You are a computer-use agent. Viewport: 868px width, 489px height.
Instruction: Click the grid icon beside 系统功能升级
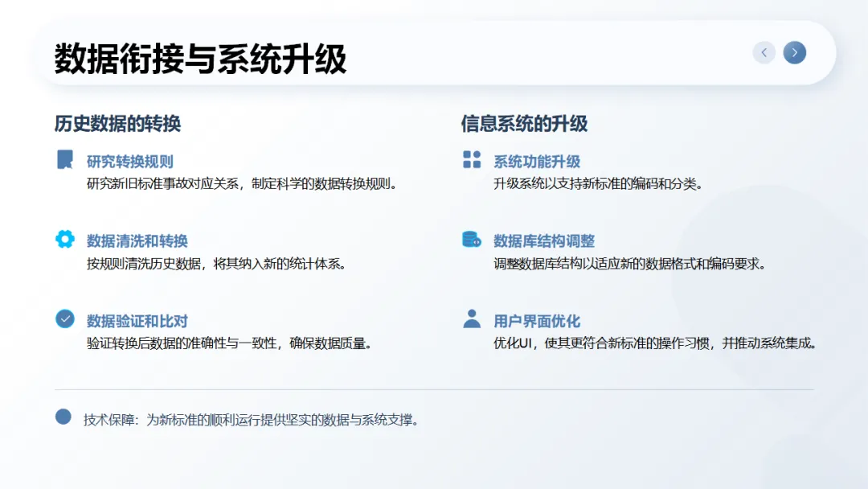pos(472,159)
